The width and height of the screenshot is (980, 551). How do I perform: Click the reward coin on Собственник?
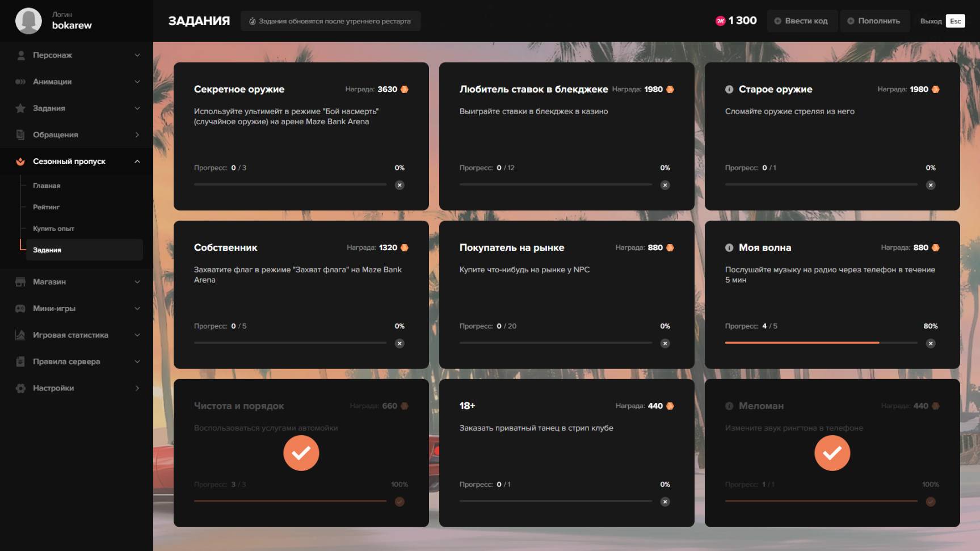[405, 247]
